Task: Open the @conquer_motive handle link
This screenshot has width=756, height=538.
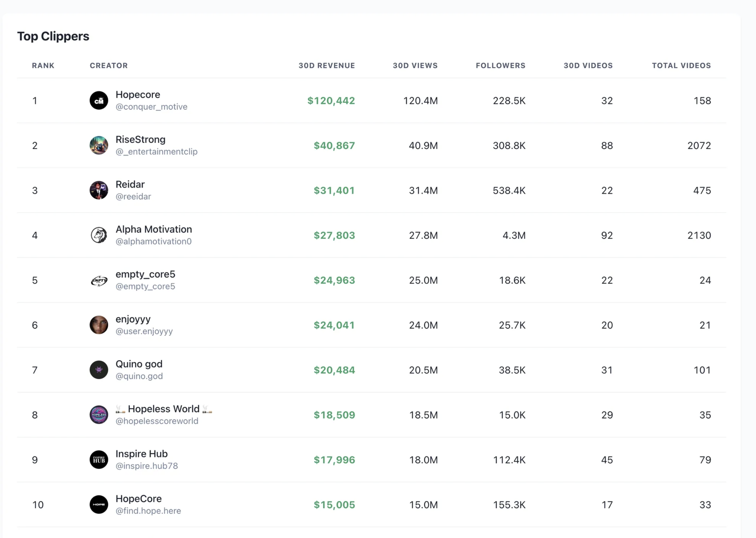Action: (151, 107)
